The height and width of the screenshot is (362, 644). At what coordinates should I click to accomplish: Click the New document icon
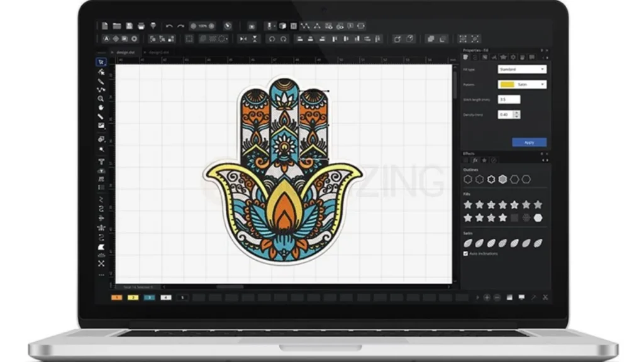(x=105, y=26)
